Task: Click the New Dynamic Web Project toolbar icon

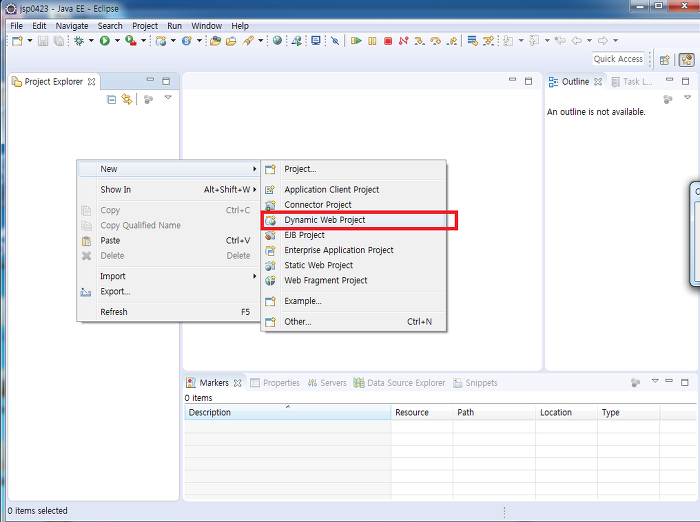Action: [161, 41]
